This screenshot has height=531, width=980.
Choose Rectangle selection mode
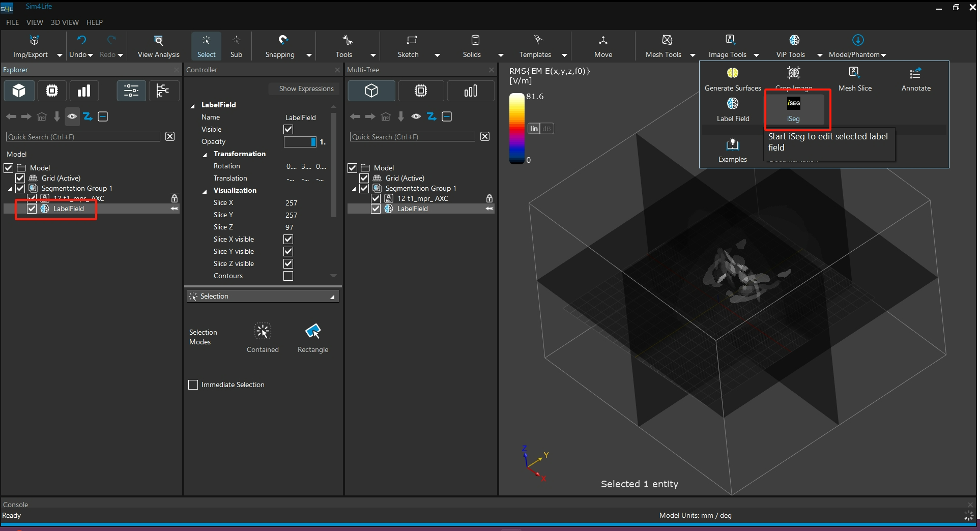(x=312, y=332)
